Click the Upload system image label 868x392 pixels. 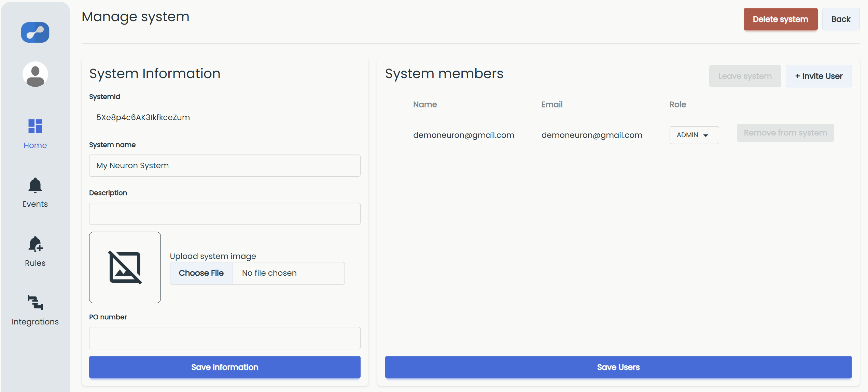[213, 256]
